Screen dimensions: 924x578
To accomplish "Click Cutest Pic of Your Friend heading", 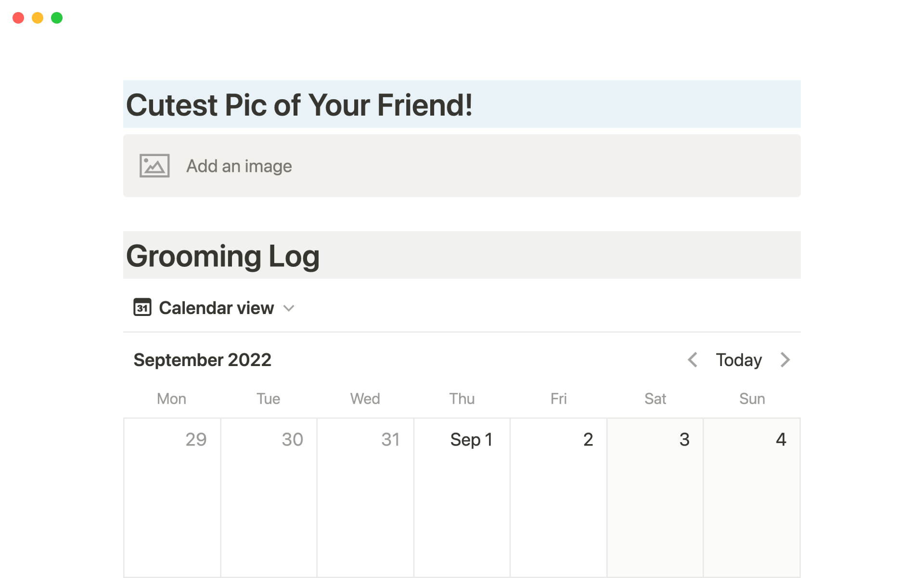I will 299,105.
